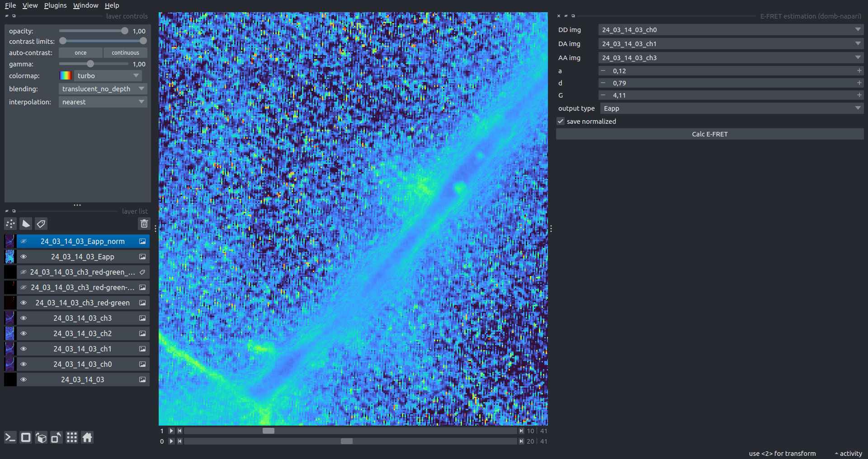Open the blending mode dropdown

click(103, 89)
